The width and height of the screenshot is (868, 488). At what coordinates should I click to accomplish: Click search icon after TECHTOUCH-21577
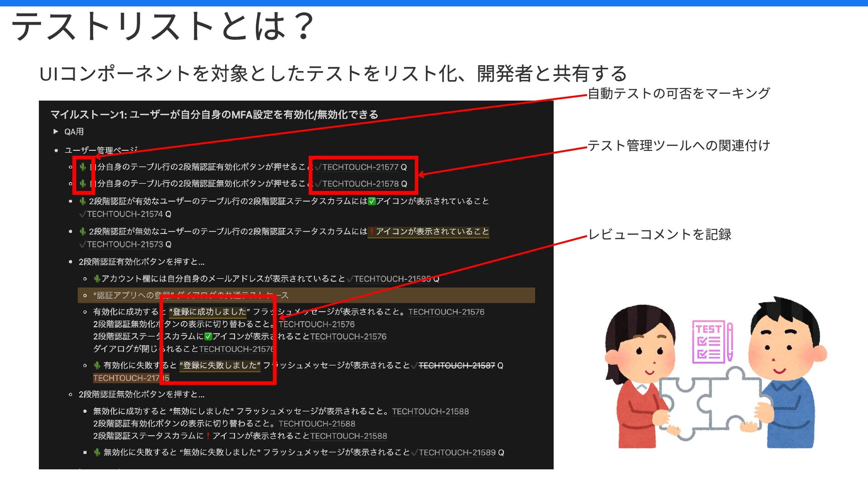pos(404,167)
